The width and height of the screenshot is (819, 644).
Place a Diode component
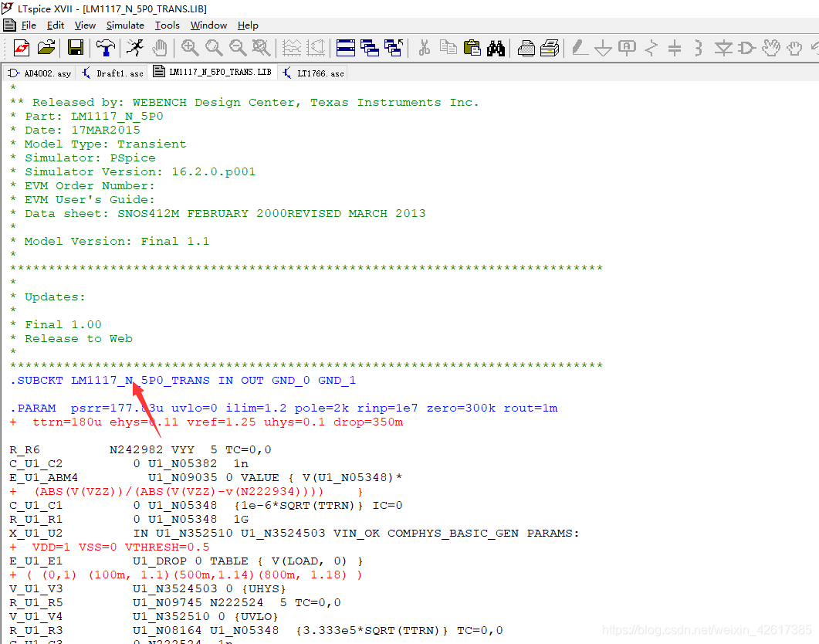(723, 48)
